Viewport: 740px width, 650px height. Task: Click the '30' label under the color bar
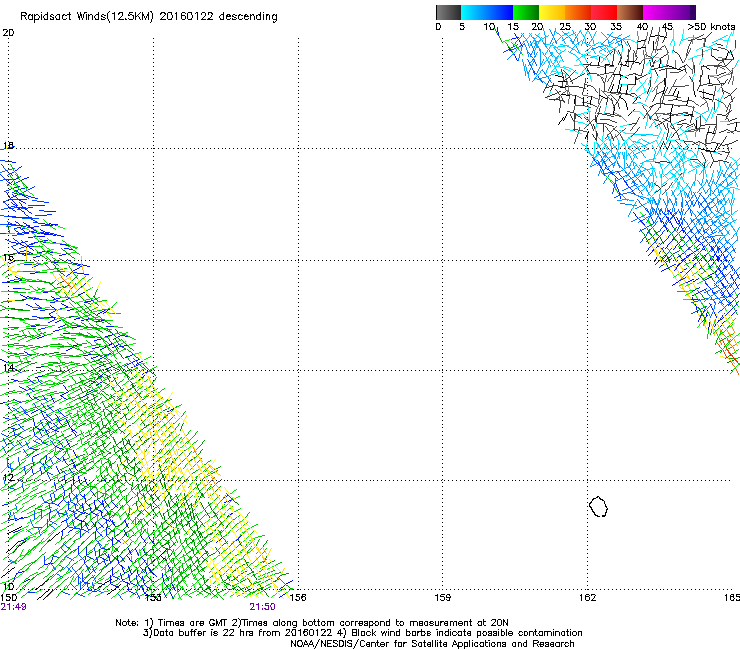pyautogui.click(x=590, y=27)
